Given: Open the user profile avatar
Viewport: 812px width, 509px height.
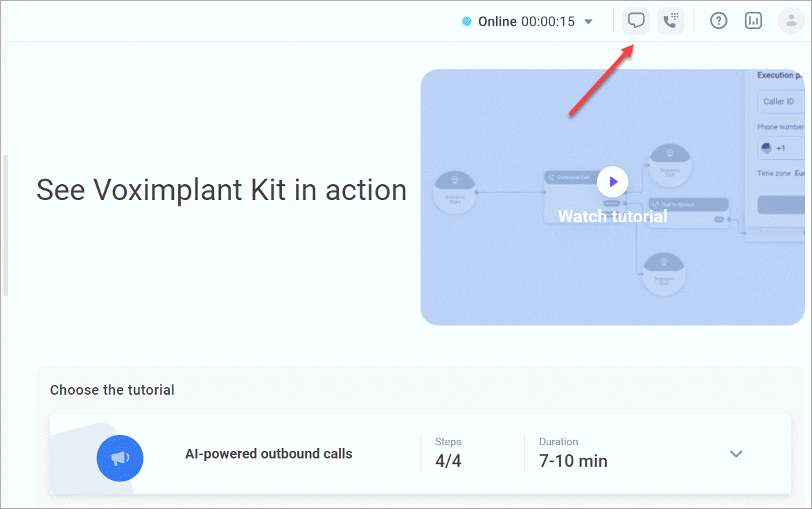Looking at the screenshot, I should (791, 21).
